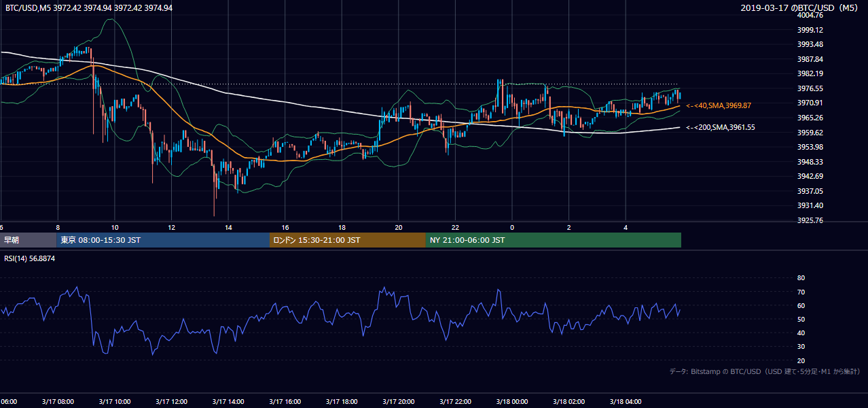Click the 3976.55 price axis value

tap(810, 88)
